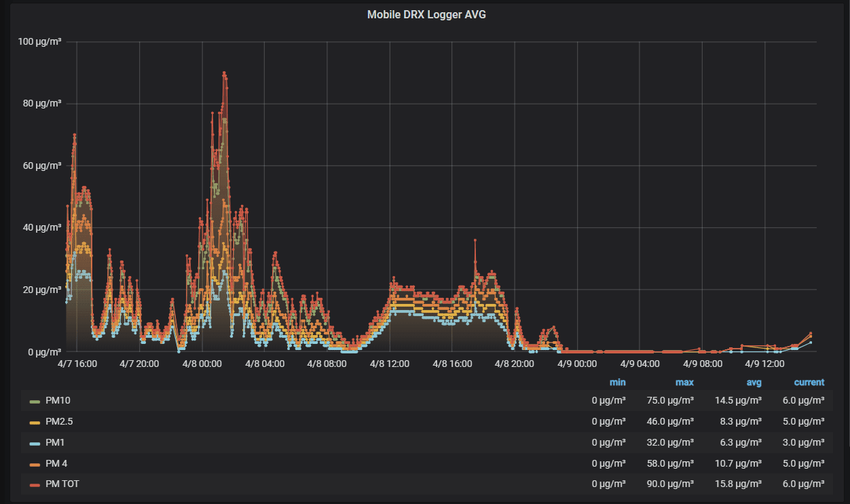Click the highest PM TOT peak near 90 µg/m³
Screen dimensions: 850x504
pos(224,73)
